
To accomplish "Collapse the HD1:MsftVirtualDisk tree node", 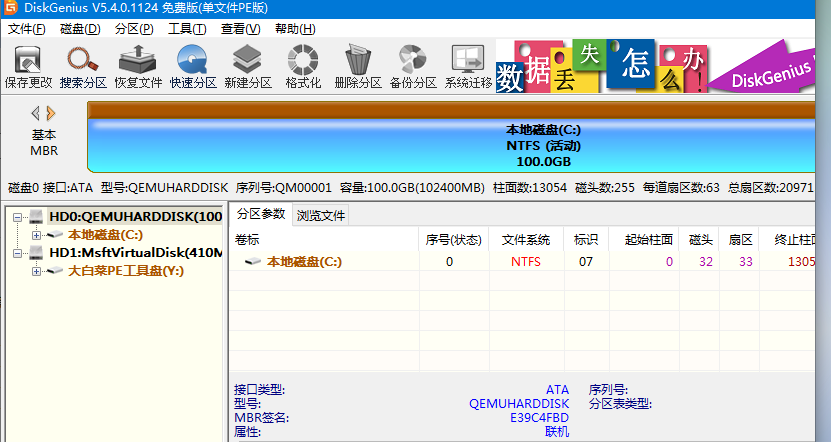I will click(17, 253).
